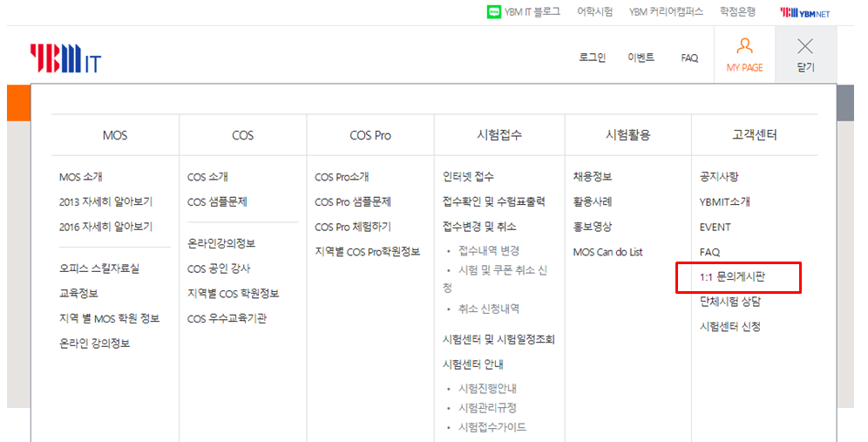
Task: Open 시험센터 안내
Action: [x=472, y=364]
